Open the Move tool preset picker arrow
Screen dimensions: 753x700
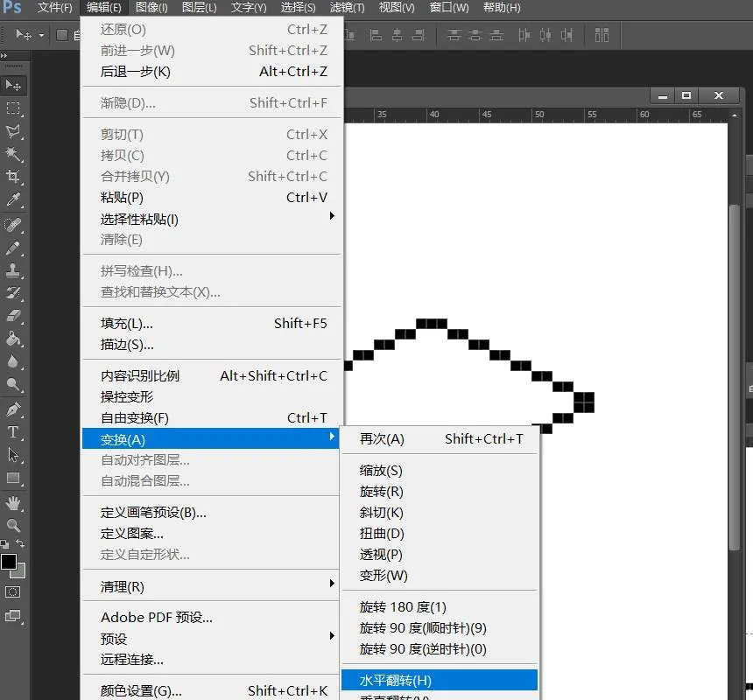[x=41, y=36]
